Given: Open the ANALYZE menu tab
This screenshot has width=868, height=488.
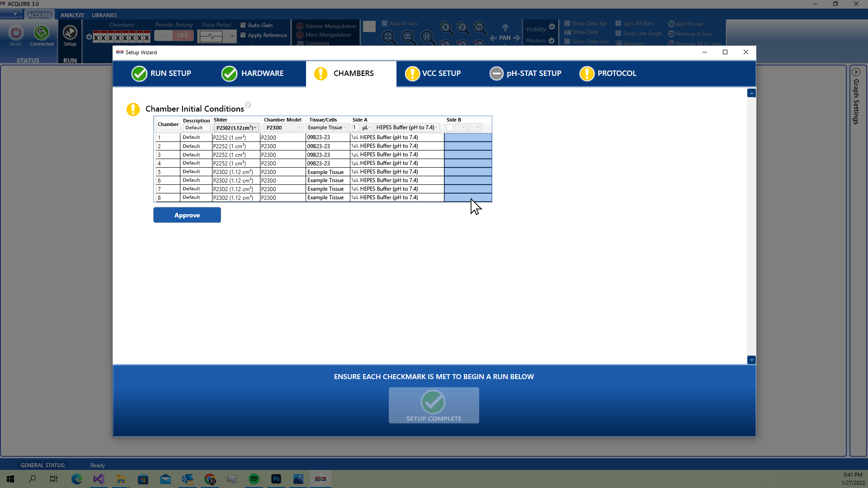Looking at the screenshot, I should tap(72, 15).
